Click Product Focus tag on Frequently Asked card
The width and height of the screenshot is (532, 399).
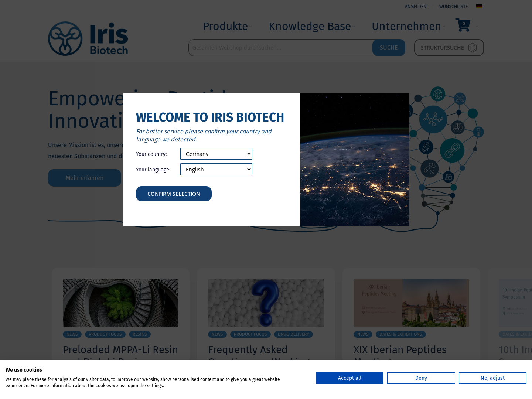[250, 334]
